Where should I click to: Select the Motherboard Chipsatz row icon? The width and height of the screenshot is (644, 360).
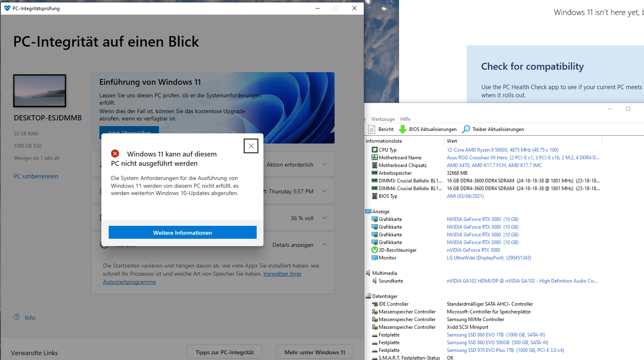click(x=375, y=165)
